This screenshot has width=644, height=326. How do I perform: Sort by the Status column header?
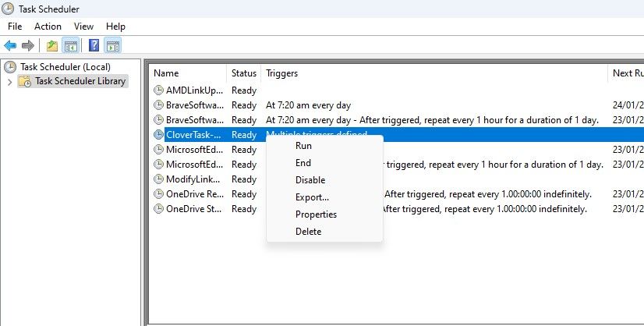point(243,73)
